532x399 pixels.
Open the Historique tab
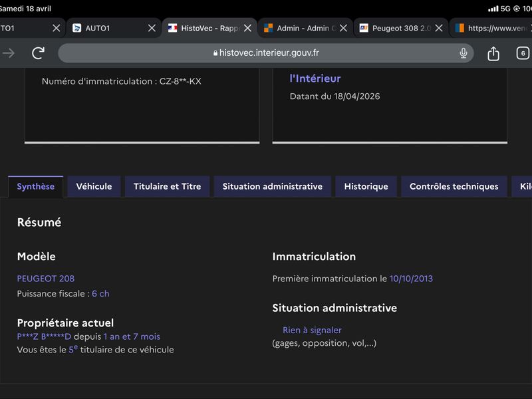pos(366,186)
